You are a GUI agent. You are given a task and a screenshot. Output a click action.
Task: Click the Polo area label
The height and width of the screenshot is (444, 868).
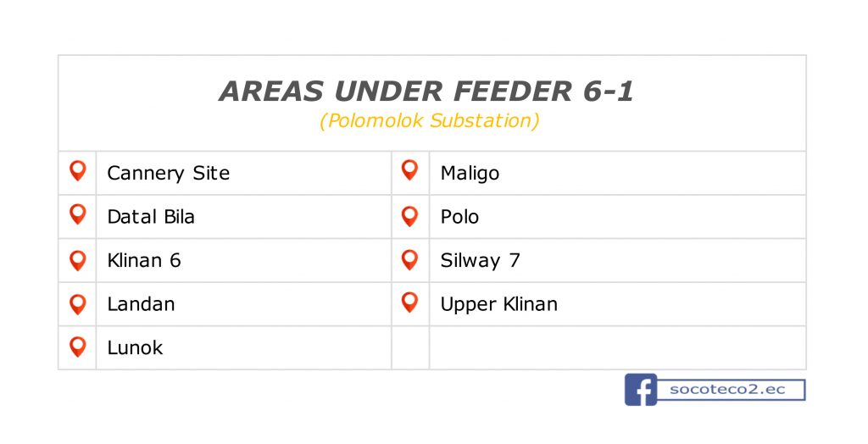coord(459,216)
